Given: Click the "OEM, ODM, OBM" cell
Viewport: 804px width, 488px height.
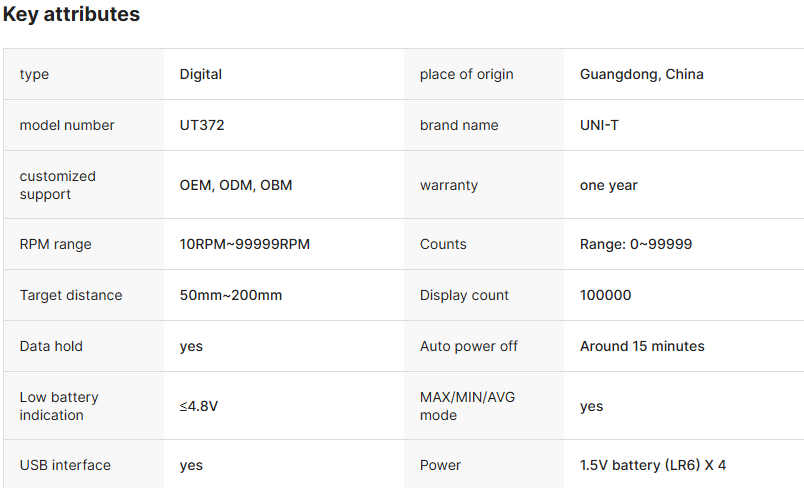Looking at the screenshot, I should click(x=236, y=185).
